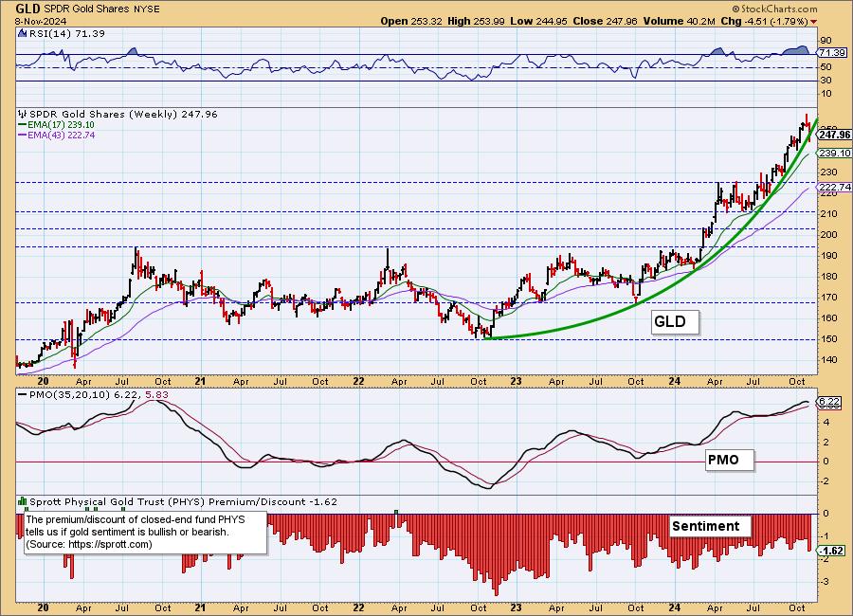Viewport: 853px width, 616px height.
Task: Click the date 8-Nov-2024
Action: [41, 21]
